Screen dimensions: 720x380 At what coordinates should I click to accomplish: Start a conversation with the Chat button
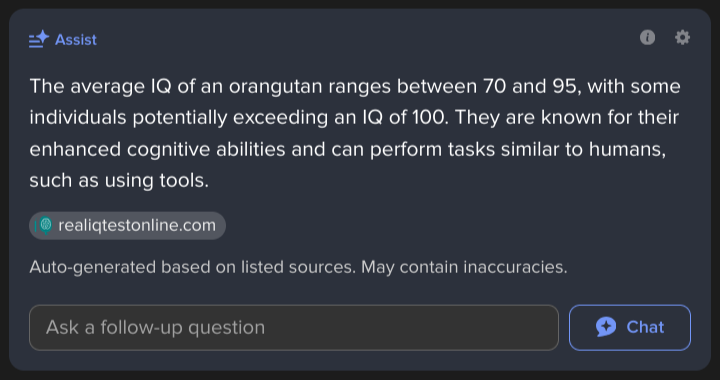[x=630, y=328]
